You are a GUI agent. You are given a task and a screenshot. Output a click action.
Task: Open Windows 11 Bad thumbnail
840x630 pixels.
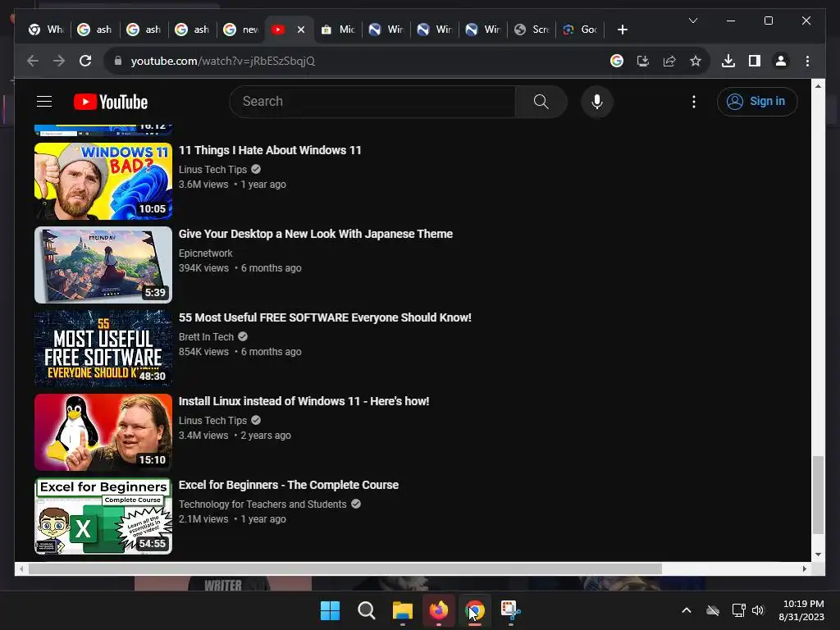pos(103,181)
